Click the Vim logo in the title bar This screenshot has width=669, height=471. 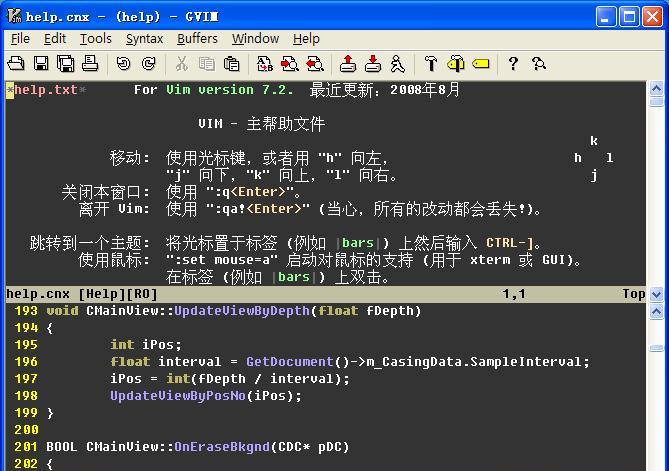click(x=15, y=16)
